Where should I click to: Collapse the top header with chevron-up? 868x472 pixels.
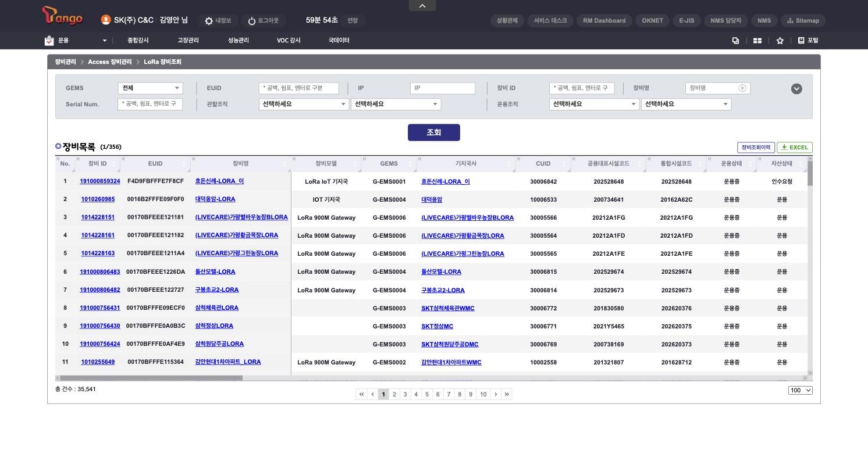pos(422,6)
